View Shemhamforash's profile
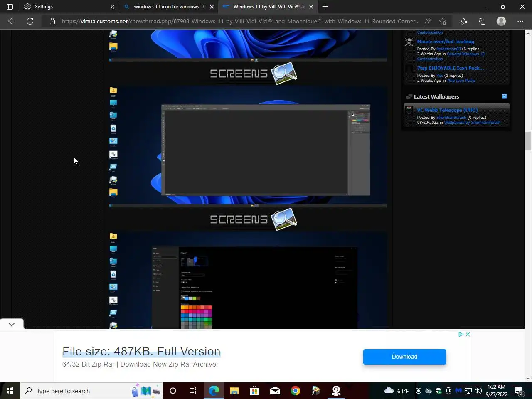The image size is (532, 399). [x=451, y=118]
